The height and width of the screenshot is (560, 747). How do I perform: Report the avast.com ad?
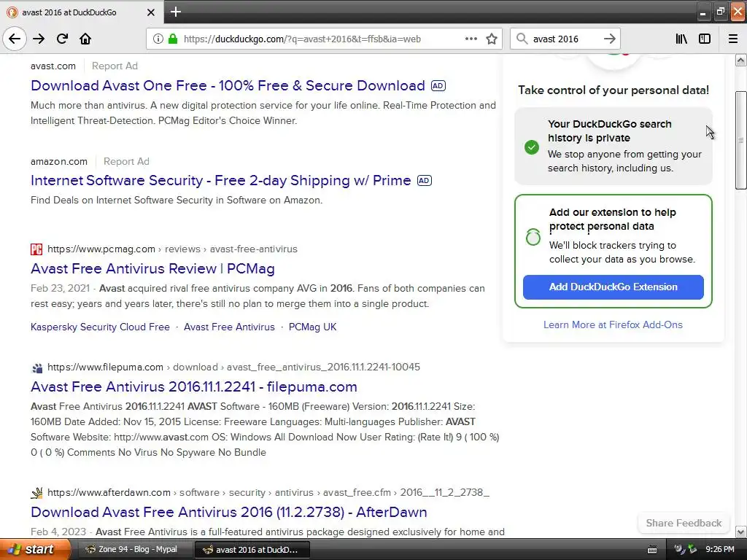115,66
